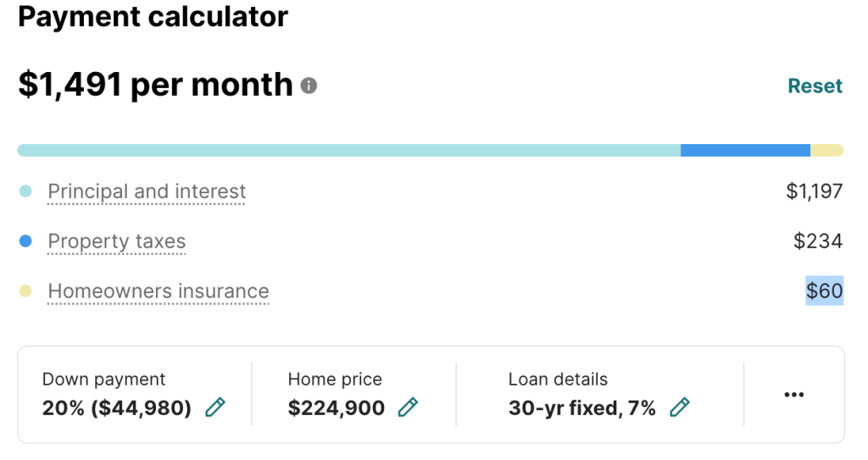Open the Principal and interest explanation link
This screenshot has height=460, width=868.
(x=147, y=191)
